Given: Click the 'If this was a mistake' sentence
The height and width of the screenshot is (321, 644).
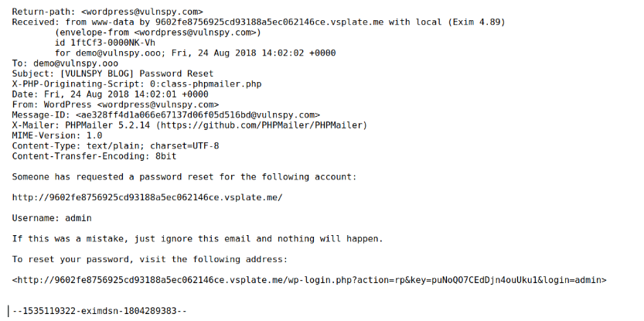Looking at the screenshot, I should tap(197, 238).
